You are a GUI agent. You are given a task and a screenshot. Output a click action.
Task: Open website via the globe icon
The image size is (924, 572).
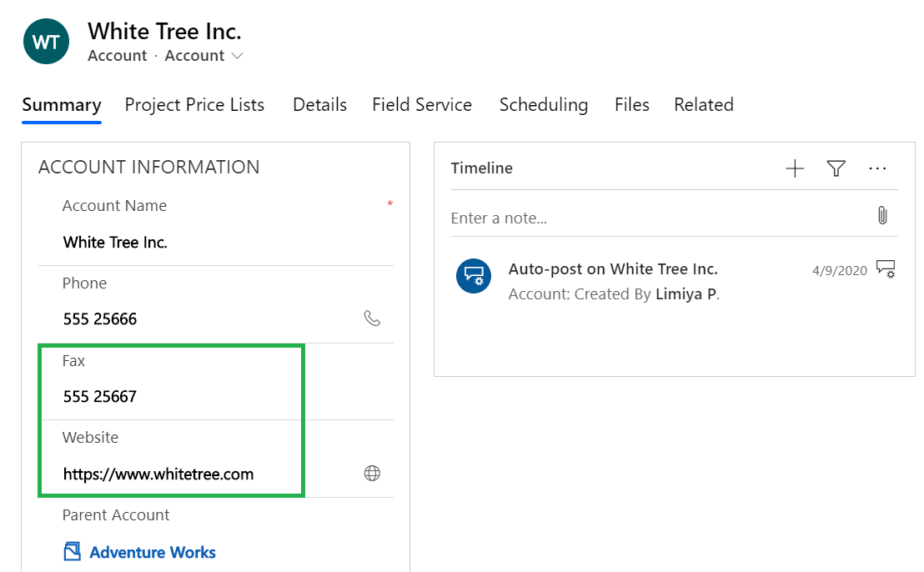(372, 473)
